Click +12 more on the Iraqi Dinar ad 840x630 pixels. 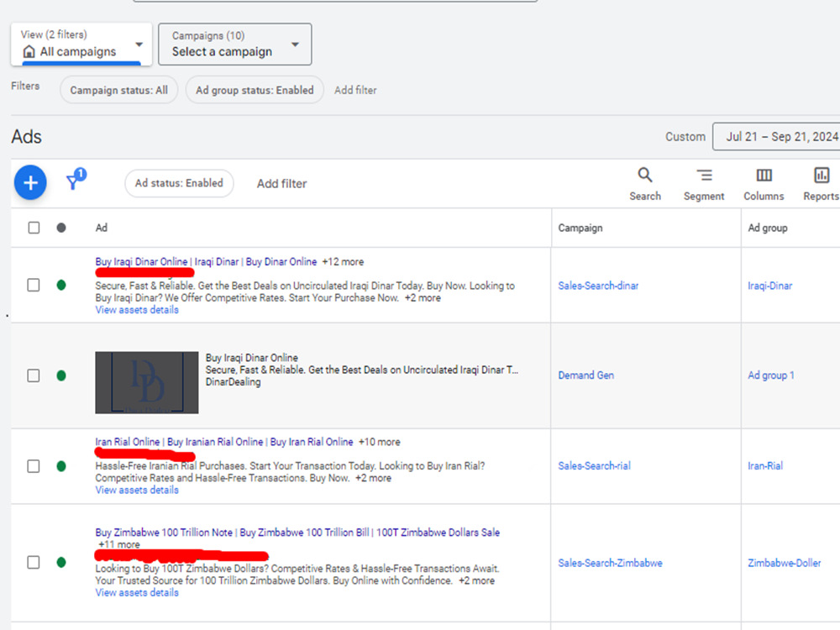tap(343, 262)
